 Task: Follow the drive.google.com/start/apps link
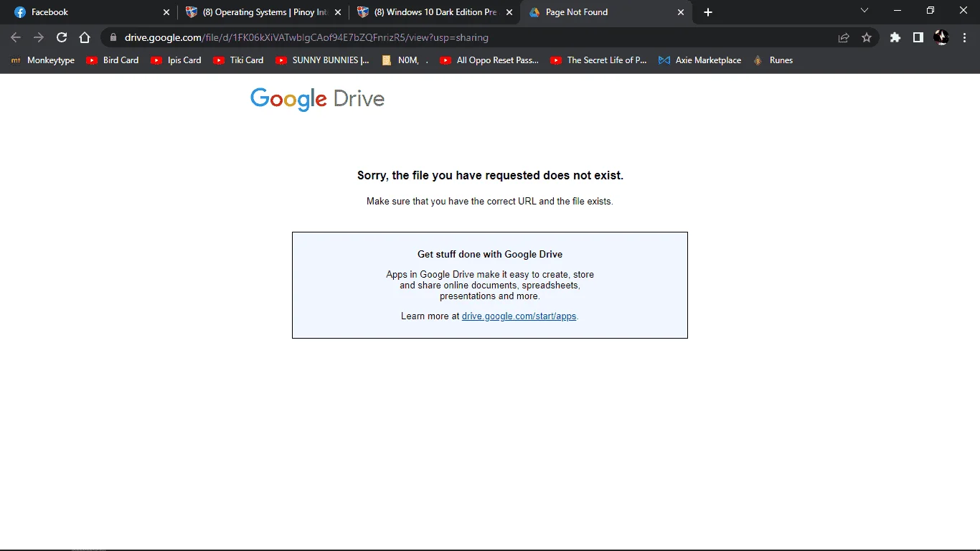[519, 316]
